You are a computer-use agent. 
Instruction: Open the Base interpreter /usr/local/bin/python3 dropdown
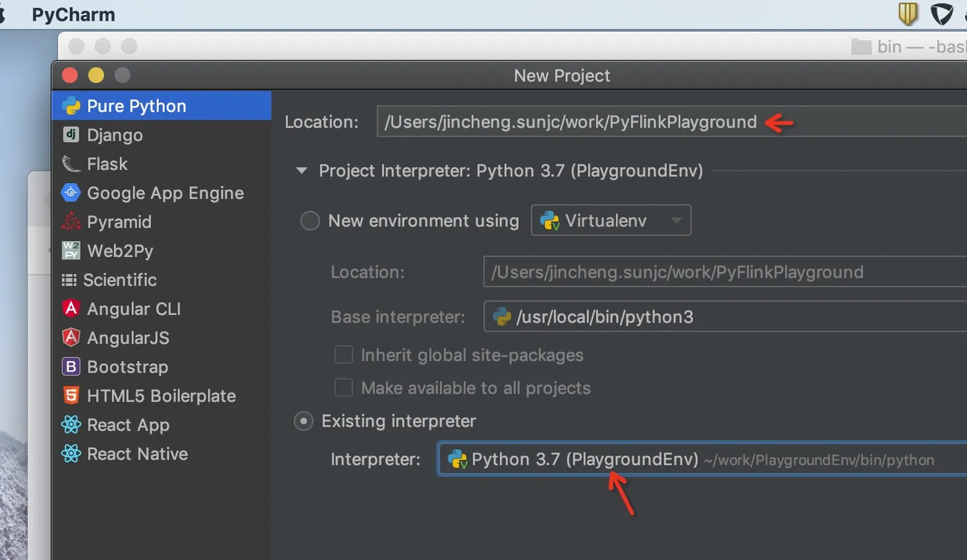pyautogui.click(x=725, y=317)
